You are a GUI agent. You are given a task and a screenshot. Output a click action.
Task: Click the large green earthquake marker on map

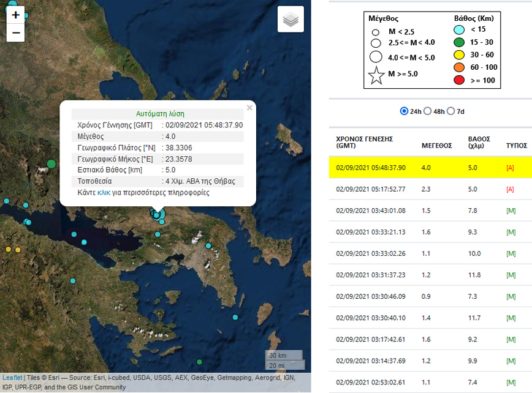[x=51, y=163]
